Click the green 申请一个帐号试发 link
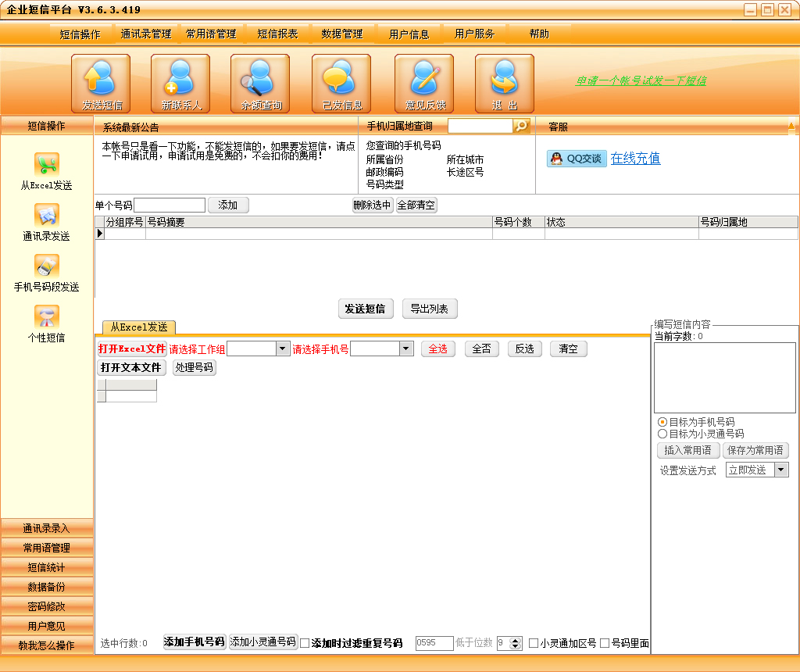Image resolution: width=800 pixels, height=672 pixels. [x=641, y=80]
